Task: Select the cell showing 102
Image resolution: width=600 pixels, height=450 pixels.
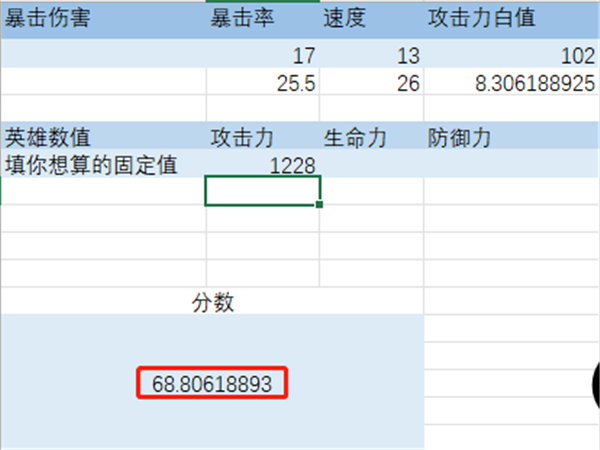Action: coord(510,55)
